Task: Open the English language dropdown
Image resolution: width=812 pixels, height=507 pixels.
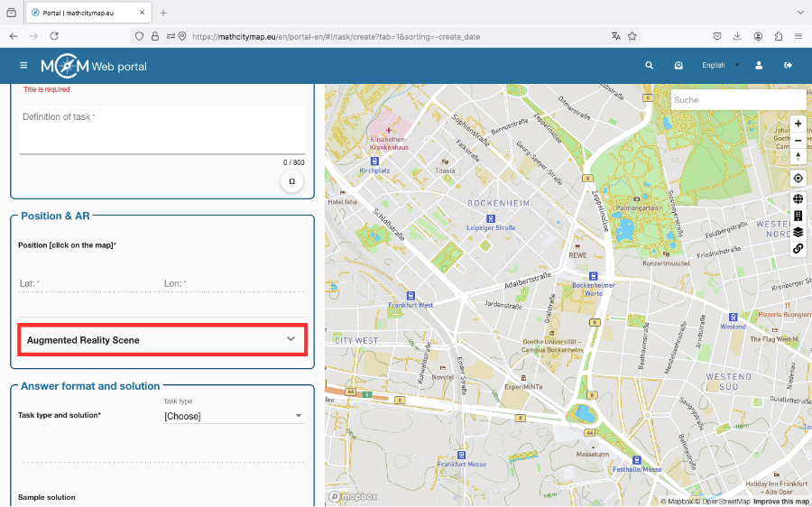Action: (720, 66)
